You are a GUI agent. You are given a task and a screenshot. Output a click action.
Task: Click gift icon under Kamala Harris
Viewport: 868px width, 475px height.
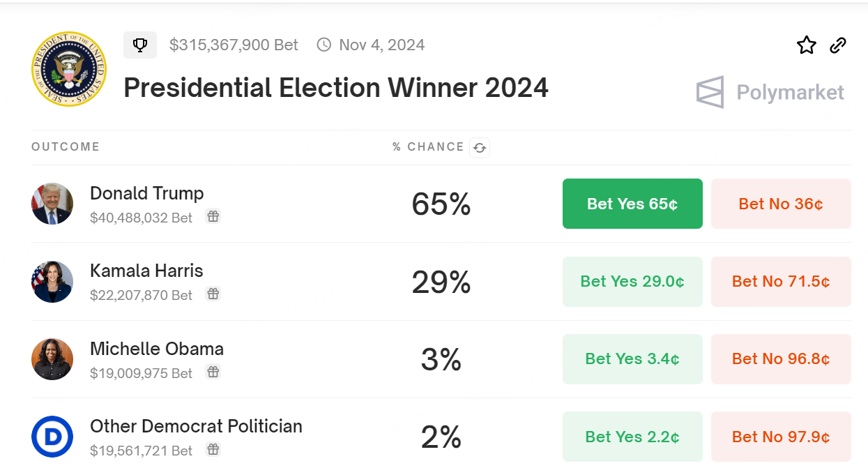pyautogui.click(x=213, y=294)
